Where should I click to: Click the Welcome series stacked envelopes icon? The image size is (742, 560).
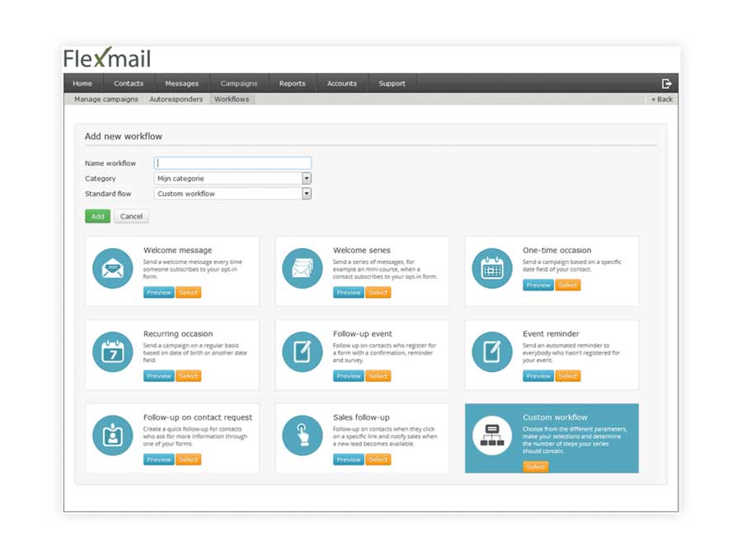(303, 268)
